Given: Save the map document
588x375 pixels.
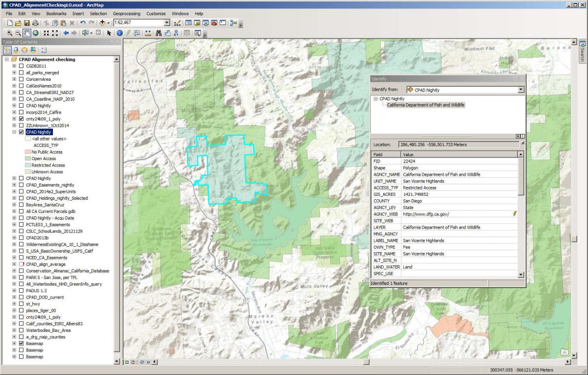Looking at the screenshot, I should [26, 23].
